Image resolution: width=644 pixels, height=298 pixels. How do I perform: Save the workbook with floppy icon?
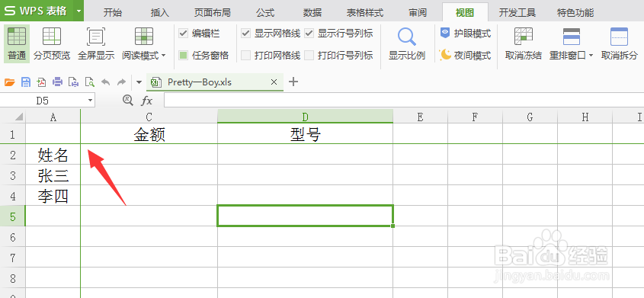click(26, 82)
